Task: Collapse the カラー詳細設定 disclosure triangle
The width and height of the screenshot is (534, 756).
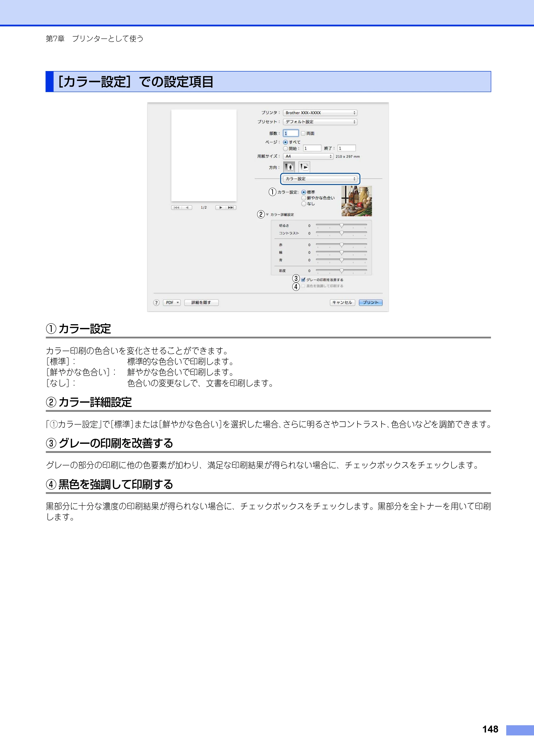Action: (x=267, y=215)
